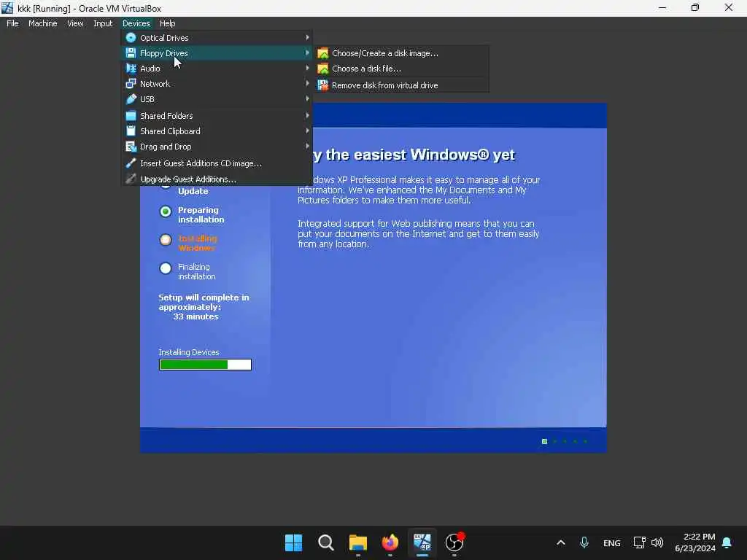
Task: Select Choose/Create a disk image…
Action: pyautogui.click(x=402, y=53)
